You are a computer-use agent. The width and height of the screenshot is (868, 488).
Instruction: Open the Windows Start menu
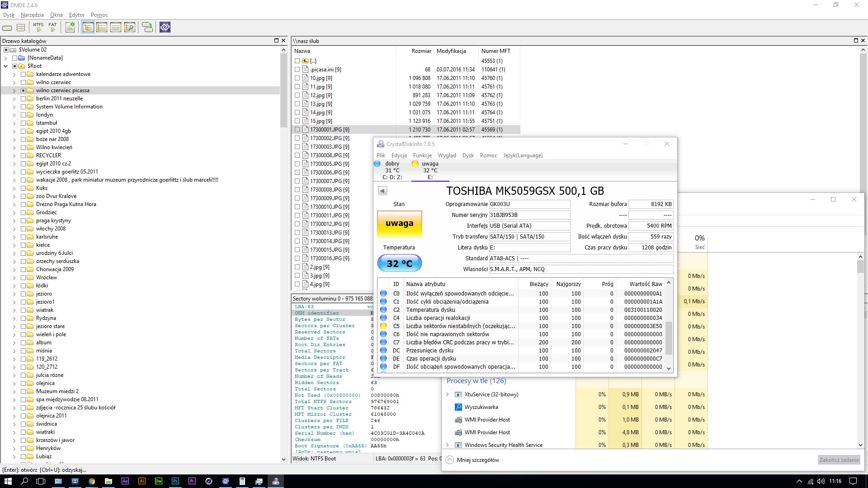[8, 481]
